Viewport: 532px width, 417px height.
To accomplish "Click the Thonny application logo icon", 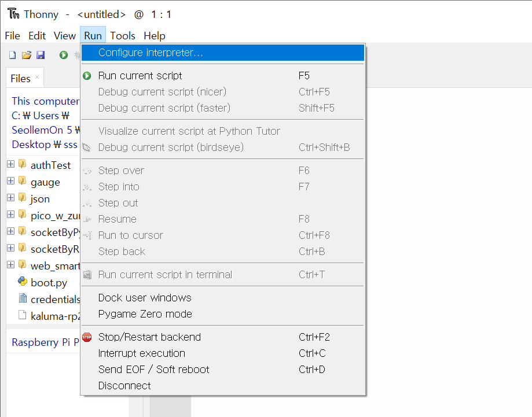I will pos(13,13).
